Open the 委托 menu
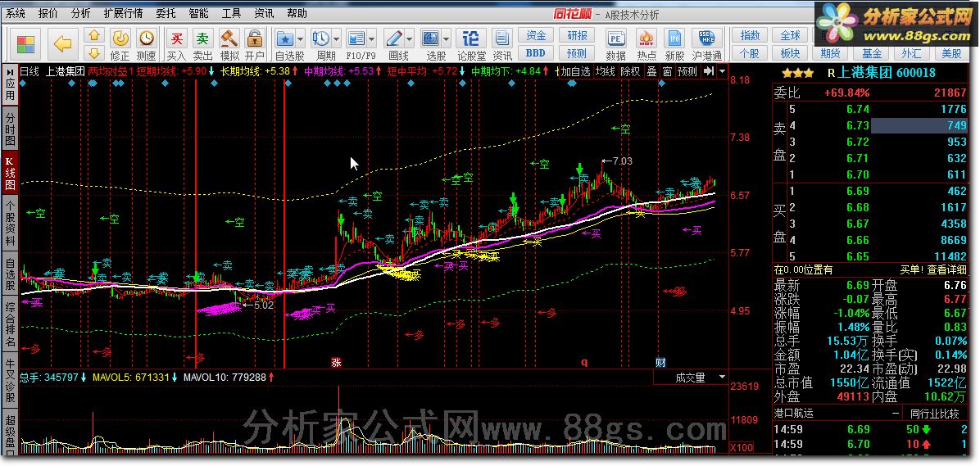Screen dimensions: 980x466 point(166,14)
